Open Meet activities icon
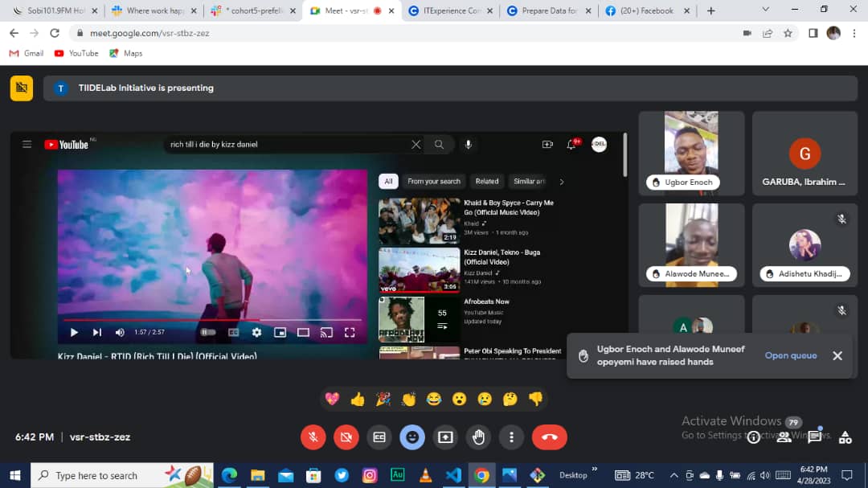Viewport: 868px width, 488px height. (x=845, y=437)
